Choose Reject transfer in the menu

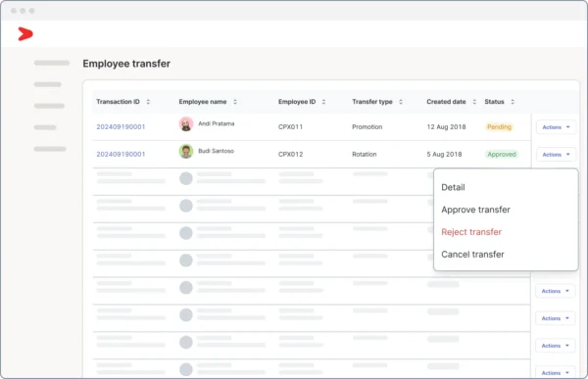coord(471,232)
